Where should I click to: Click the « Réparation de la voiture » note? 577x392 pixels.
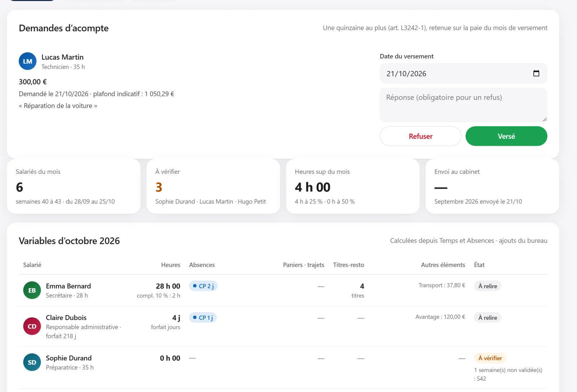[58, 106]
